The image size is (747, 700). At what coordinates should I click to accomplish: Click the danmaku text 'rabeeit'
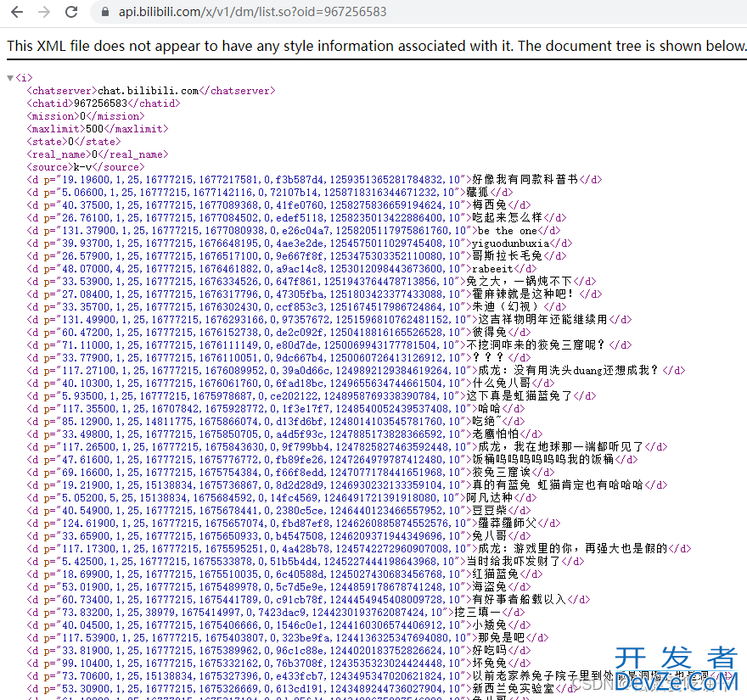[x=492, y=269]
